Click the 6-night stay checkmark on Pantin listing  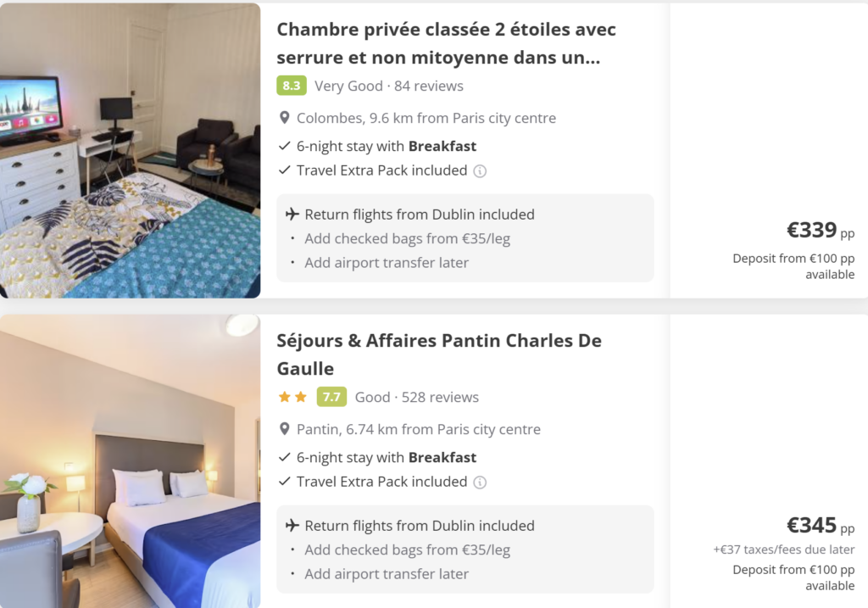283,457
